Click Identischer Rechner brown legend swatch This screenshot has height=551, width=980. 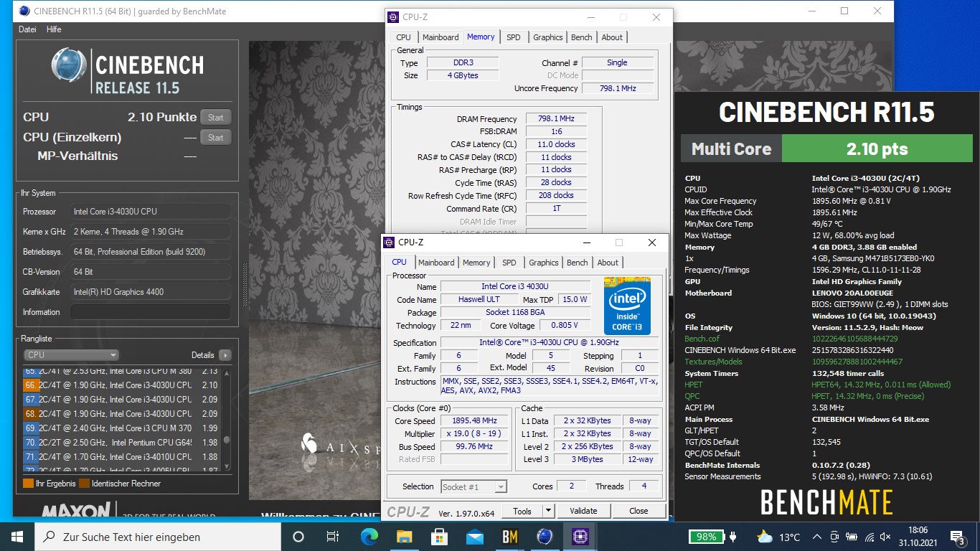pos(84,484)
